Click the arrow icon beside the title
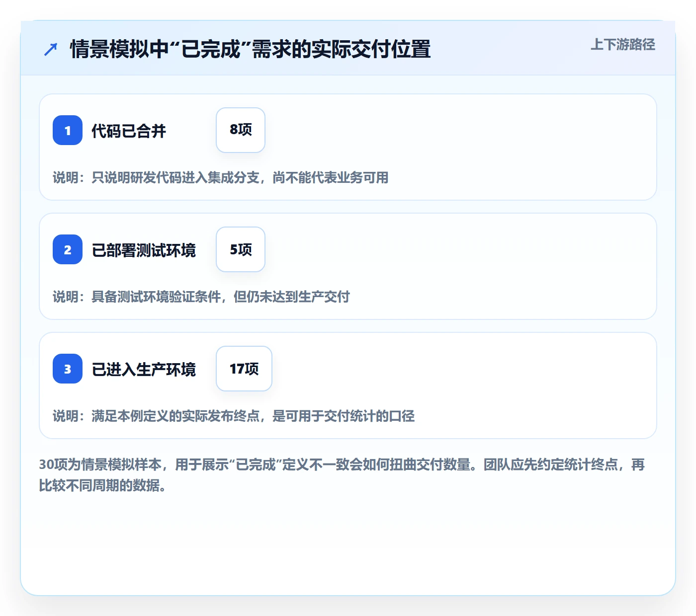 coord(51,49)
